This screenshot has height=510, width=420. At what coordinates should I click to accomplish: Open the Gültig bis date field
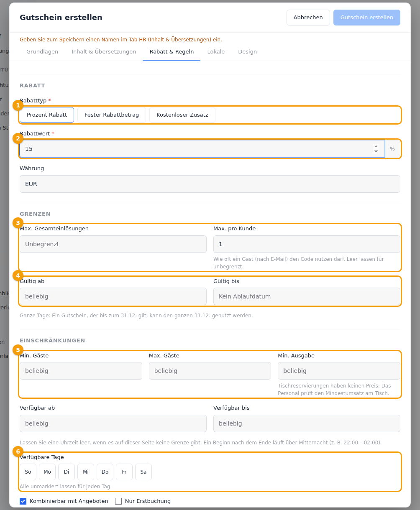[x=307, y=296]
